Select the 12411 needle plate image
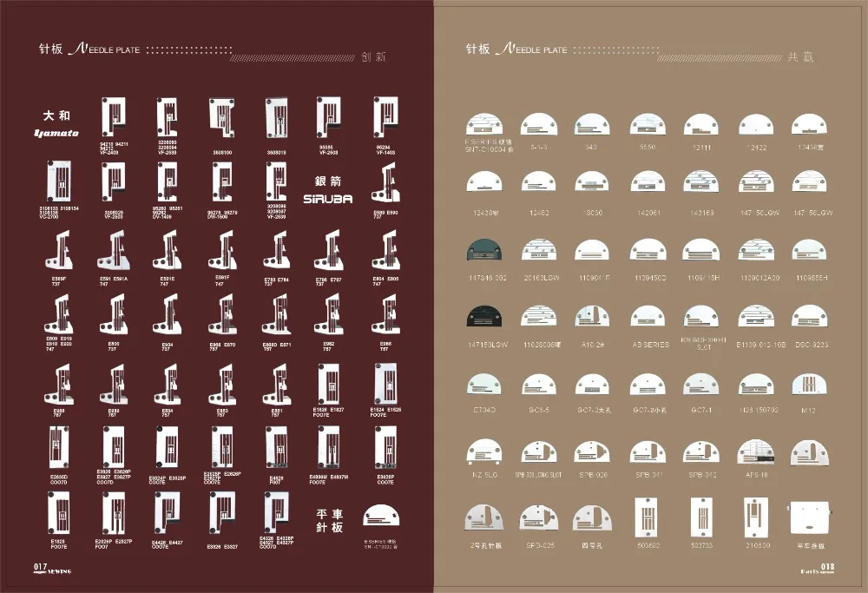This screenshot has height=593, width=868. 701,124
